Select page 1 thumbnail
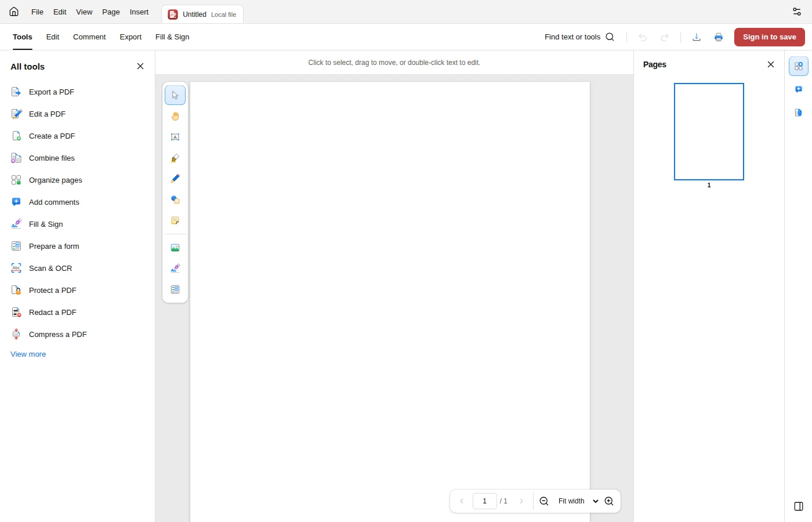Viewport: 812px width, 522px height. click(x=709, y=132)
